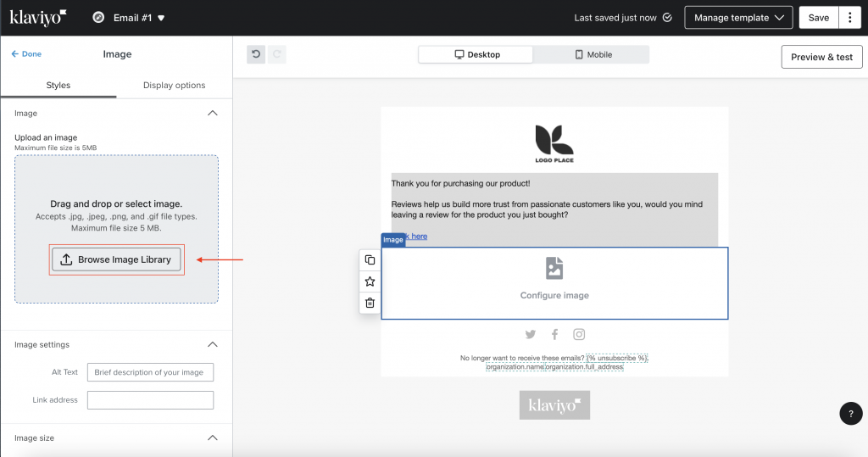Screen dimensions: 868x457
Task: Open the help question mark button
Action: pyautogui.click(x=851, y=413)
